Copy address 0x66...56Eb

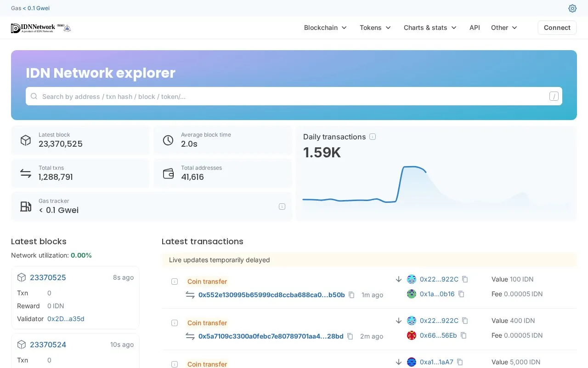tap(464, 335)
